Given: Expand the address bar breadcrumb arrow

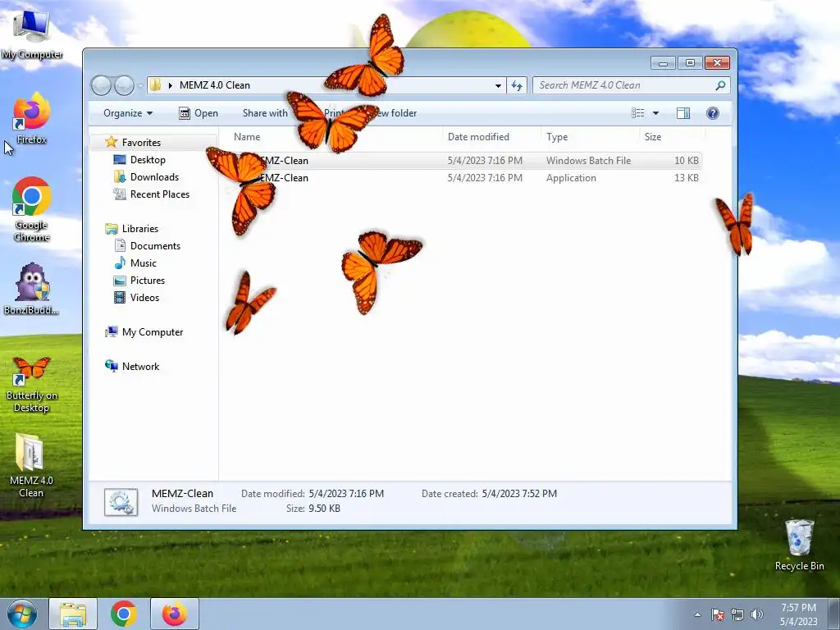Looking at the screenshot, I should (x=171, y=85).
